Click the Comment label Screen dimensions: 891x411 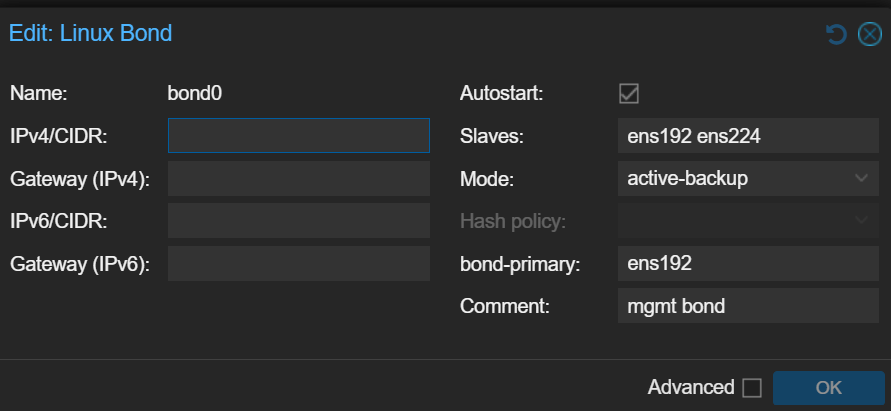point(505,306)
